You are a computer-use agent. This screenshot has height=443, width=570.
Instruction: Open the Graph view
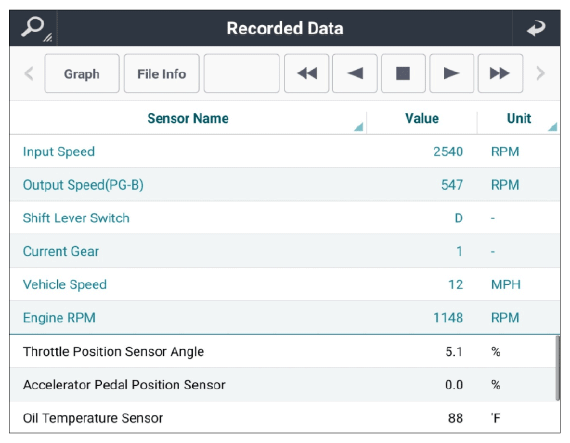point(82,73)
